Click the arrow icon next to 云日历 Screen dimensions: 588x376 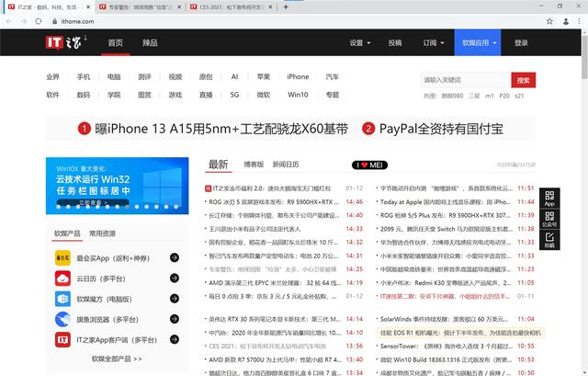tap(174, 278)
